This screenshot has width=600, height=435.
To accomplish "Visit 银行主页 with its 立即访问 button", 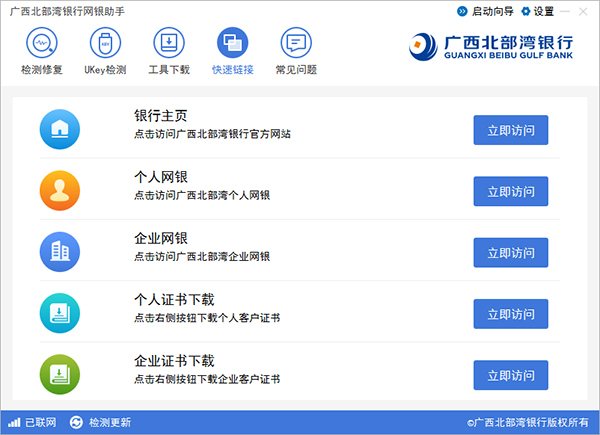I will [x=510, y=130].
